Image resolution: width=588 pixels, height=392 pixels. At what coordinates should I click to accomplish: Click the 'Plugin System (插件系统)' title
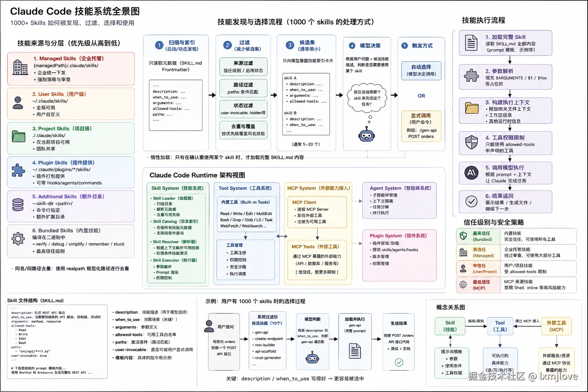pos(398,236)
